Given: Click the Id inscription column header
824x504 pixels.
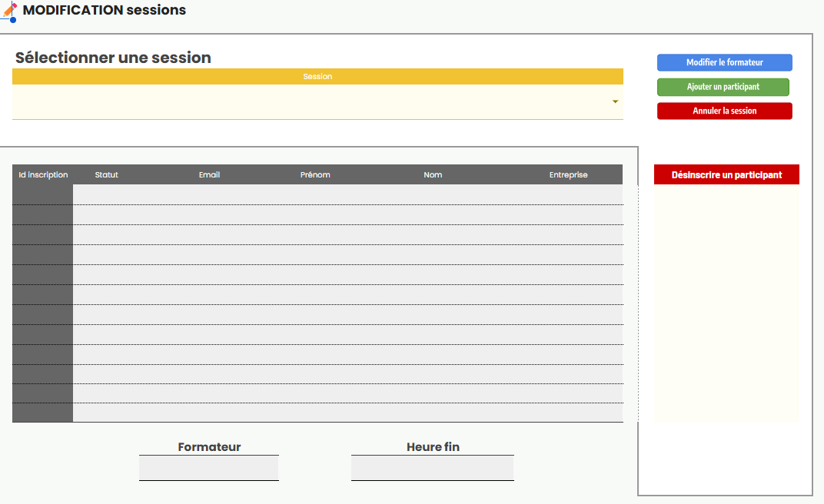Looking at the screenshot, I should [43, 175].
